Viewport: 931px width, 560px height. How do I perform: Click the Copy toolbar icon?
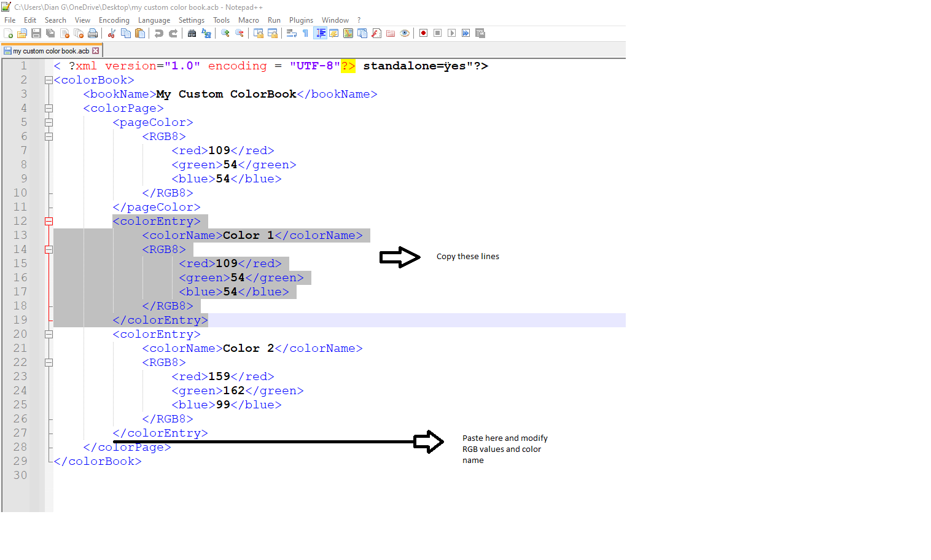126,33
